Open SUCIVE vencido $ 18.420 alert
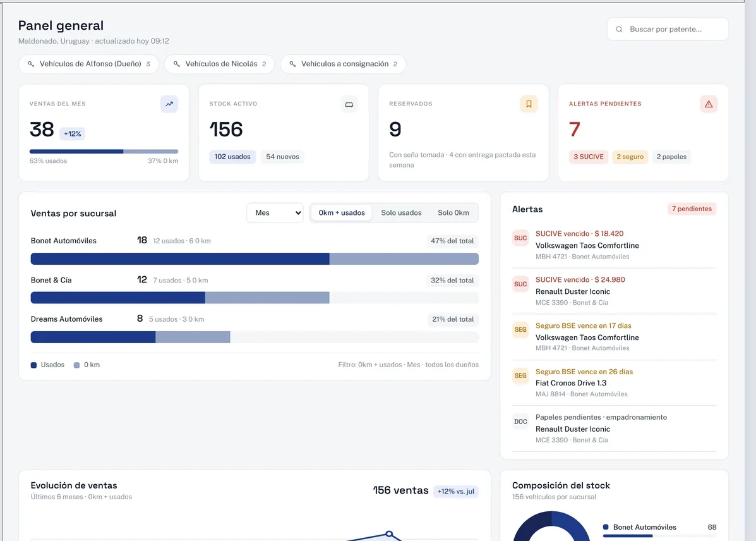756x541 pixels. (615, 245)
